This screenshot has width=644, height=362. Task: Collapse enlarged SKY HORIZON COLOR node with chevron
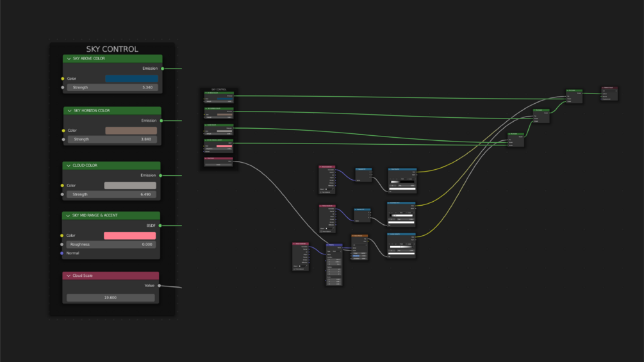click(69, 111)
